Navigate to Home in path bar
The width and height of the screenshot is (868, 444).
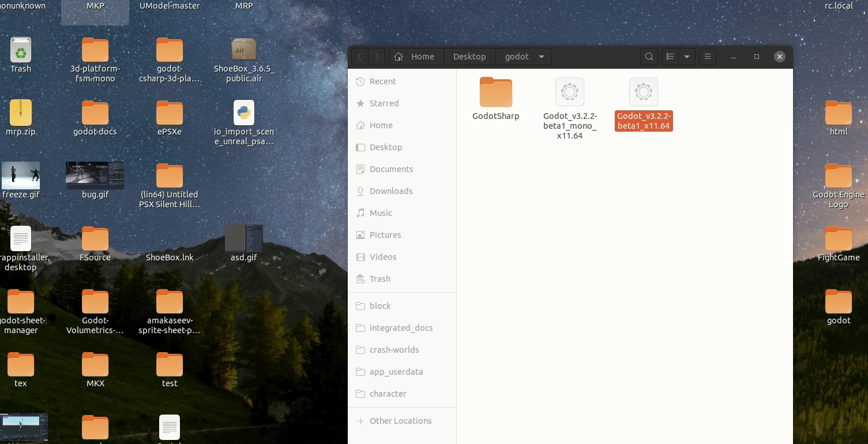click(416, 57)
